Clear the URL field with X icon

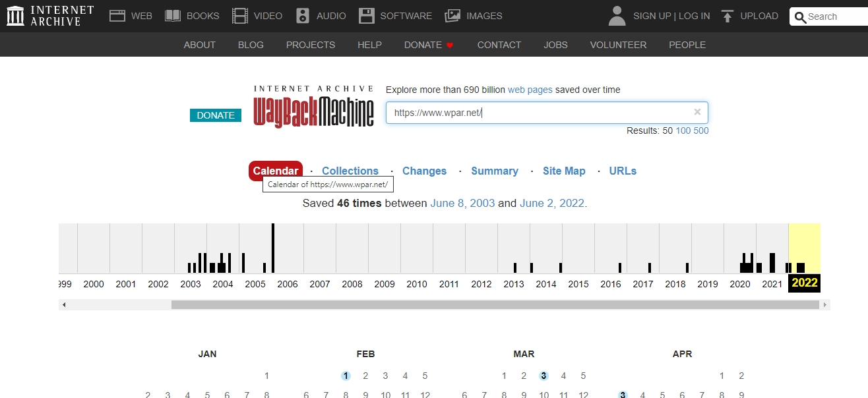(x=697, y=112)
